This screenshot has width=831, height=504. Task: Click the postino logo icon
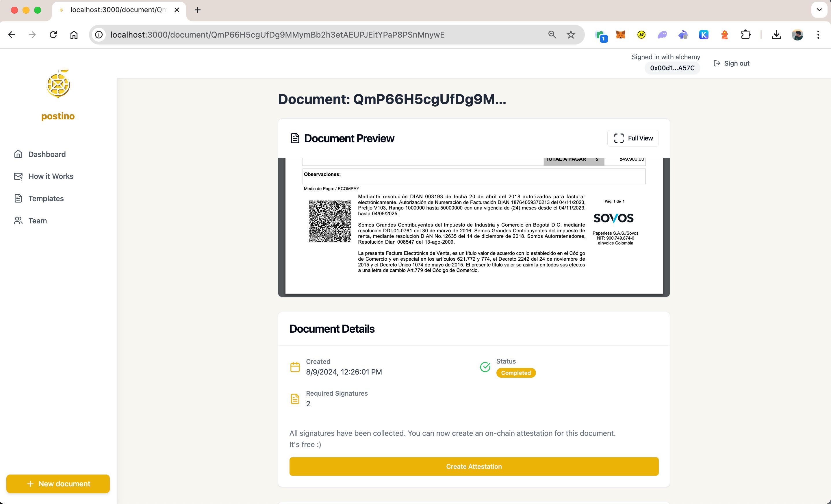tap(58, 84)
